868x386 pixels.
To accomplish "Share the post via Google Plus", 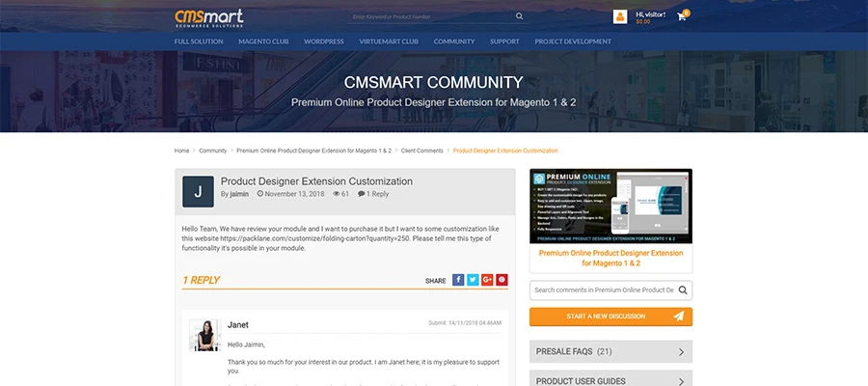I will pyautogui.click(x=487, y=280).
